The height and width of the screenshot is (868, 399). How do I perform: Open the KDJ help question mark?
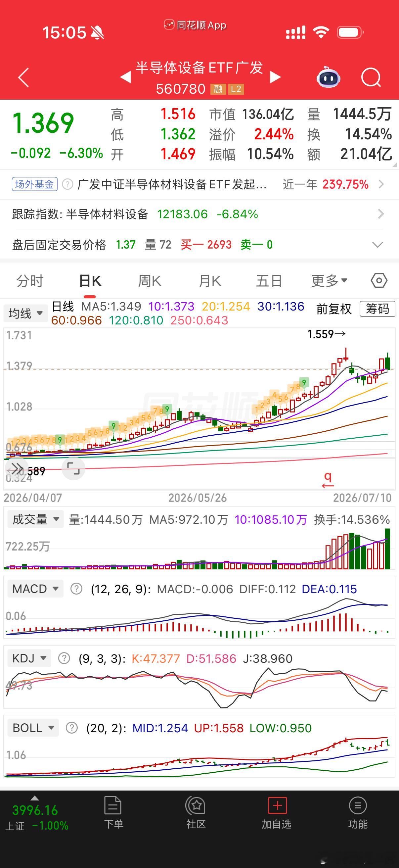64,658
